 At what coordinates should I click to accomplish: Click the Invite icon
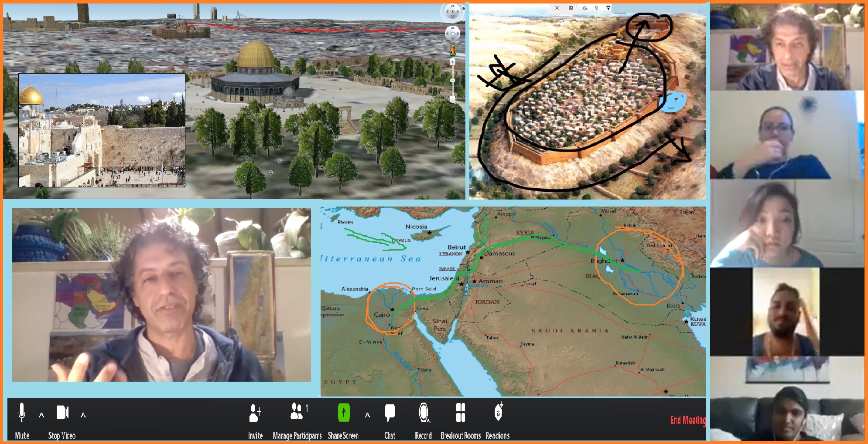click(x=255, y=413)
